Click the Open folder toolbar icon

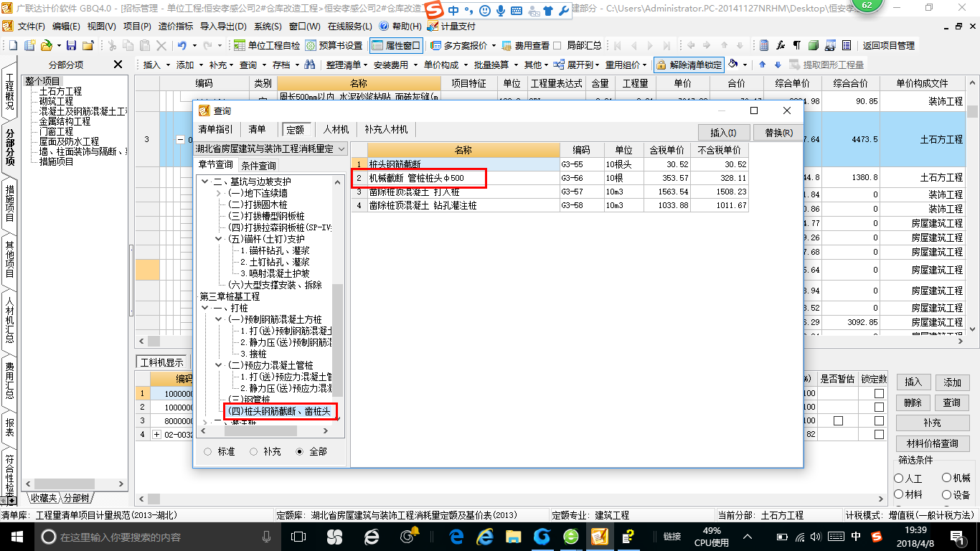(x=46, y=45)
